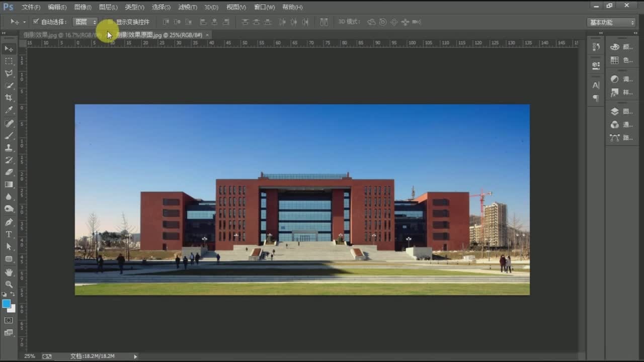This screenshot has height=362, width=644.
Task: Open the Styles fx panel
Action: point(622,93)
